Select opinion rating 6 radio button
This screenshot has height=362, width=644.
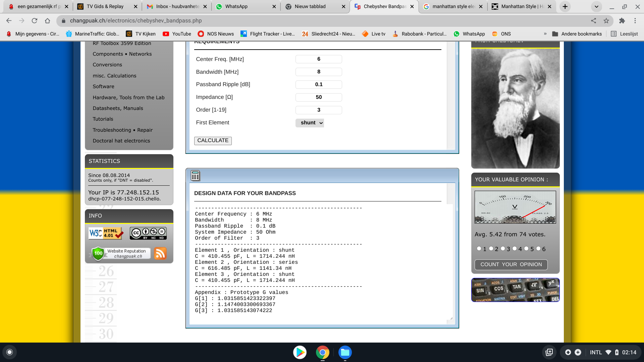(x=538, y=248)
